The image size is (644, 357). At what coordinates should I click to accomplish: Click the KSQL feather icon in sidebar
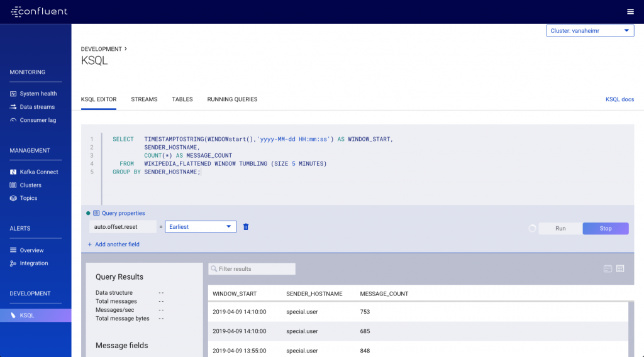[x=13, y=315]
